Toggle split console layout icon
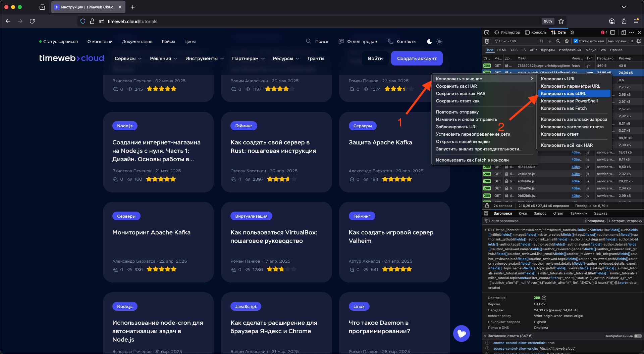 (x=613, y=33)
